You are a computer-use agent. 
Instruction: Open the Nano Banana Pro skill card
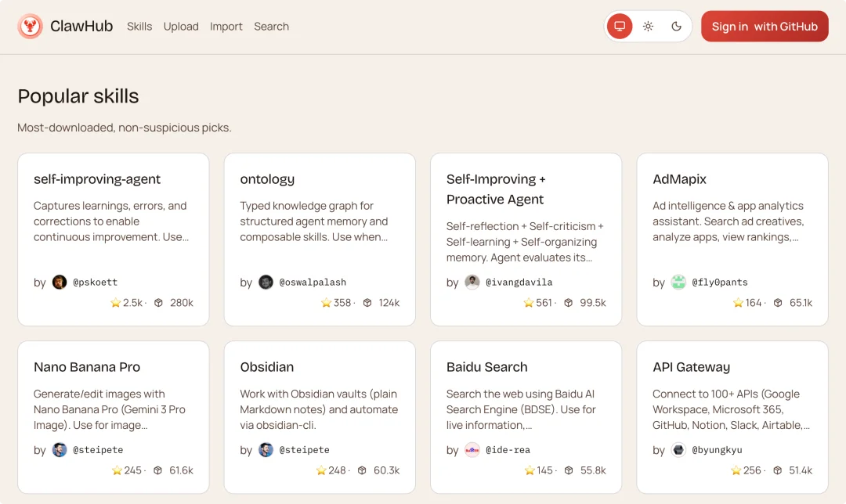point(113,416)
